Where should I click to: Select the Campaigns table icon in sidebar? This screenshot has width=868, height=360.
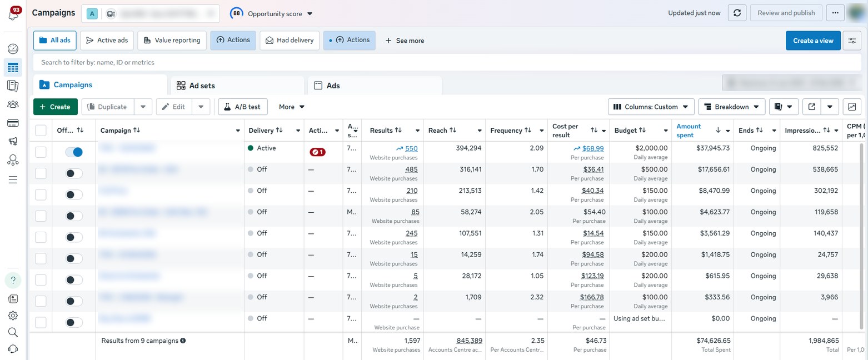point(13,68)
